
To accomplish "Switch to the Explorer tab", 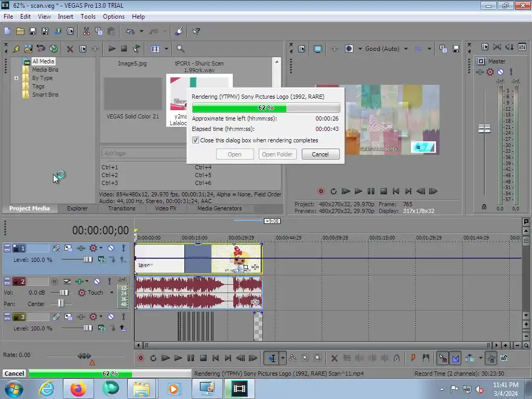I will pos(77,208).
